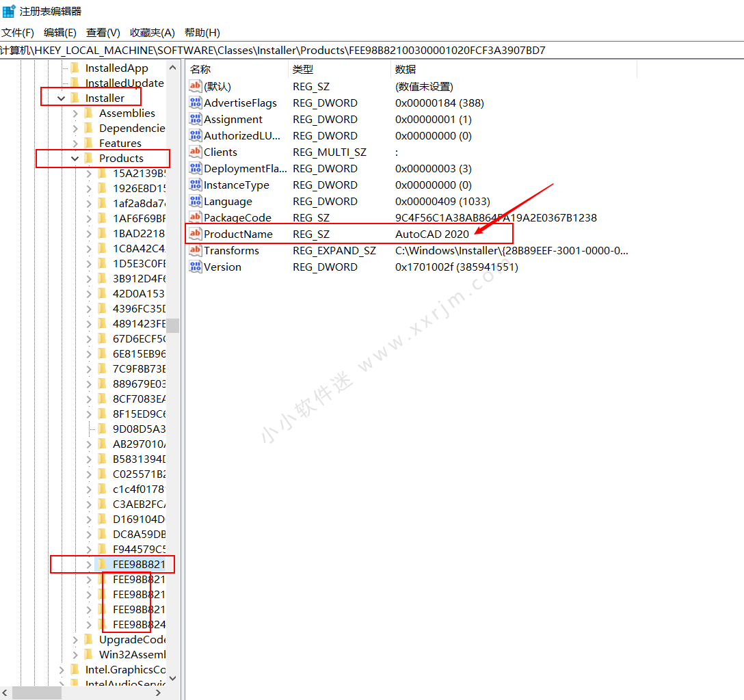Screen dimensions: 744x700
Task: Click the registry path address bar
Action: tap(372, 51)
